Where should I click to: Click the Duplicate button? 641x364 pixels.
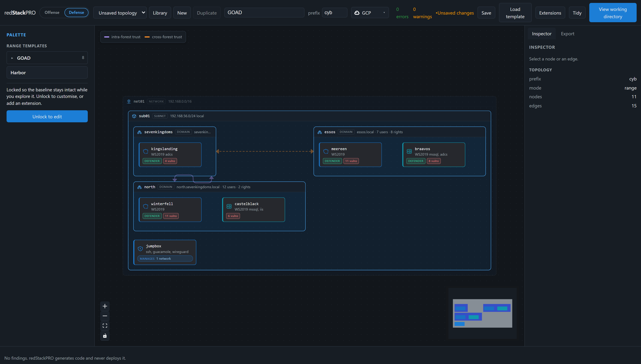point(207,13)
